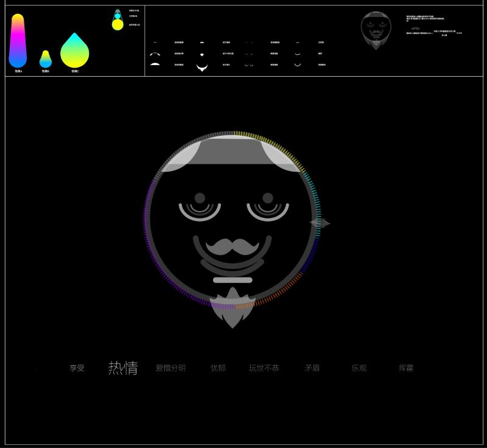Click the 挥霍 label at far right
This screenshot has height=448, width=487.
[407, 368]
